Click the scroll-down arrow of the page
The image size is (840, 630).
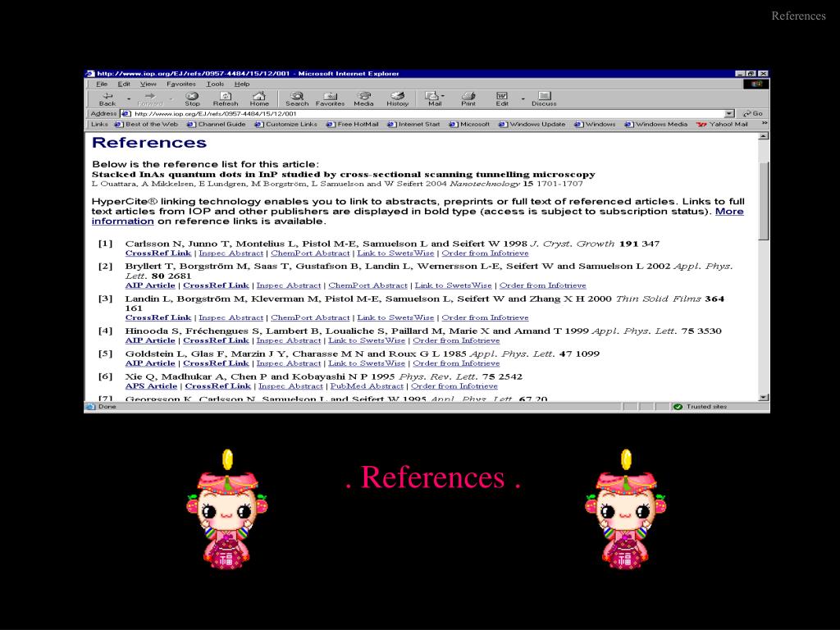(x=764, y=398)
